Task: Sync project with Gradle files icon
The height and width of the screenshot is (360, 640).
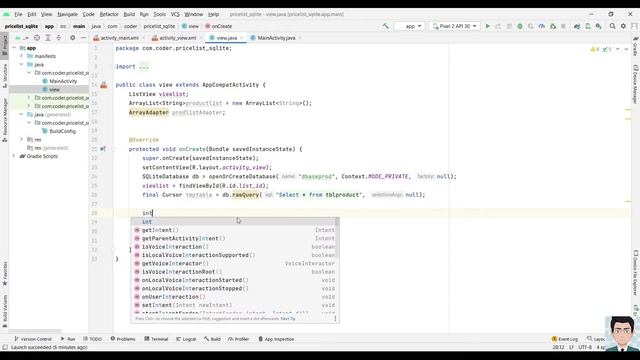Action: pyautogui.click(x=577, y=26)
